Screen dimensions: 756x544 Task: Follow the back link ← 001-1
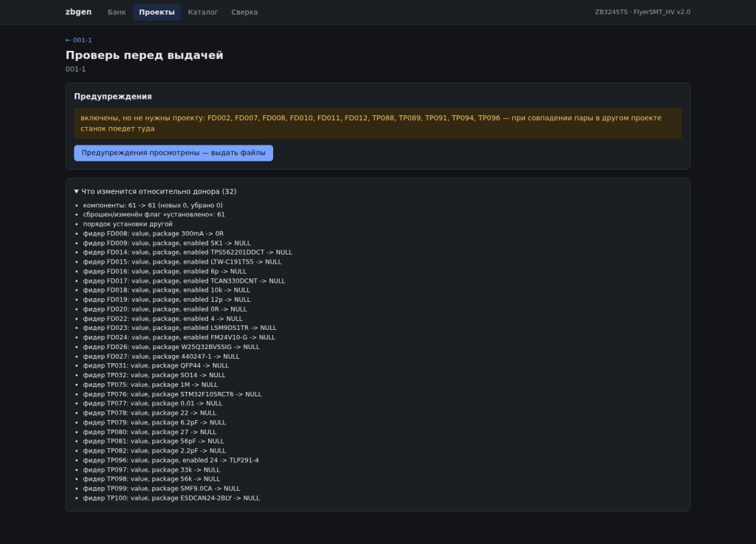pos(78,40)
